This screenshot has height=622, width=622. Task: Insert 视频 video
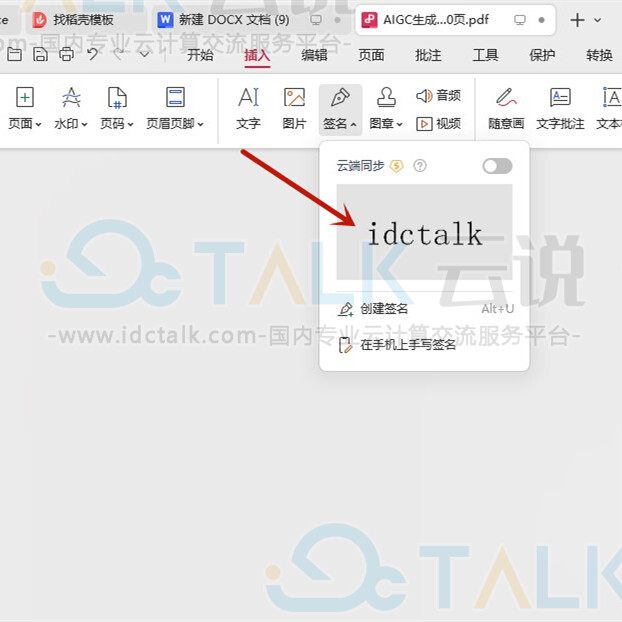click(438, 124)
